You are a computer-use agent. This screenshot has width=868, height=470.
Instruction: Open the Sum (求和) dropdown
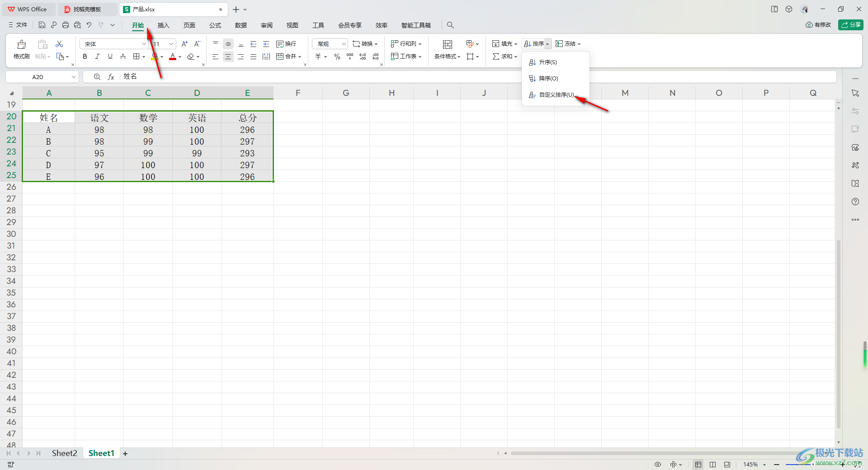point(505,56)
